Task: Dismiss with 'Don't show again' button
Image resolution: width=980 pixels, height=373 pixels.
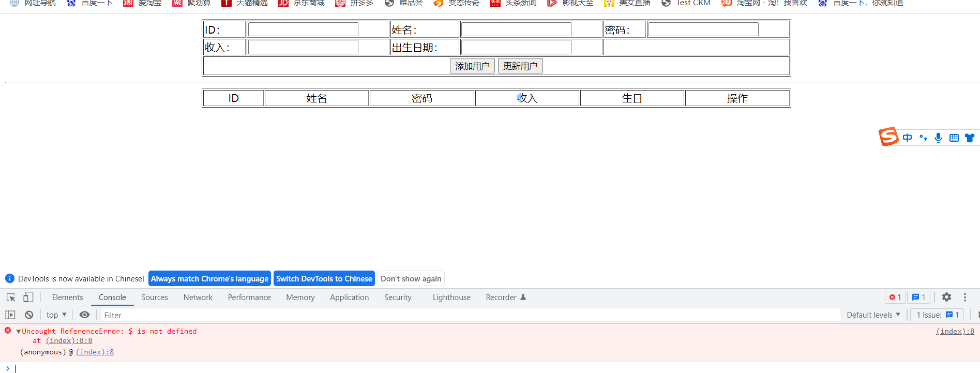Action: coord(411,278)
